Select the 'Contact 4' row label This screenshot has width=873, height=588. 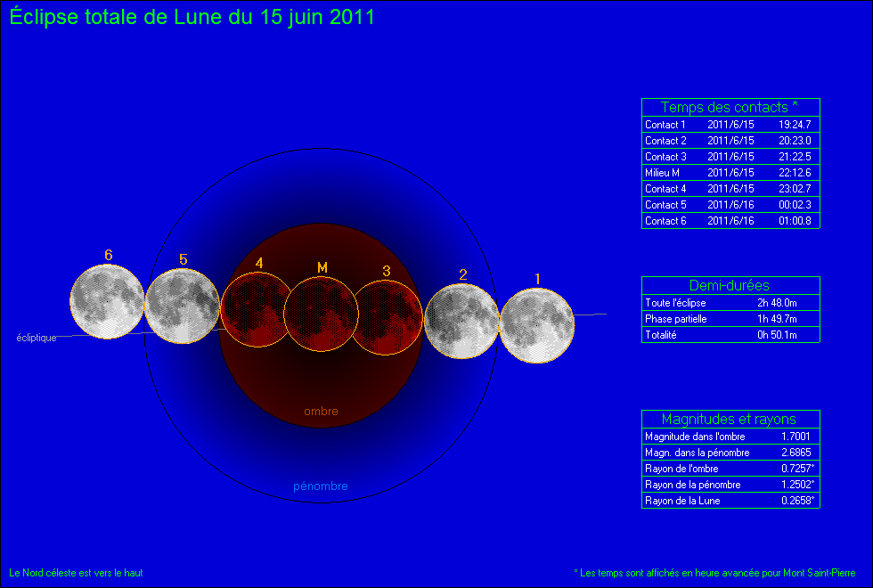(665, 189)
